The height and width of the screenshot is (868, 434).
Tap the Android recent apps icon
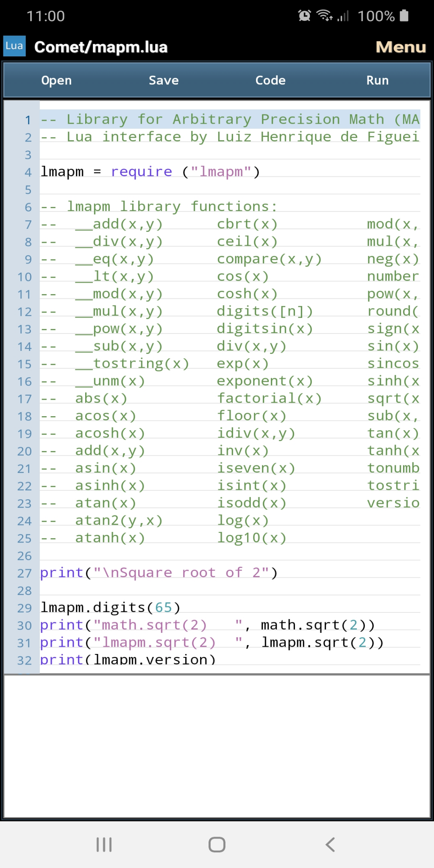104,844
